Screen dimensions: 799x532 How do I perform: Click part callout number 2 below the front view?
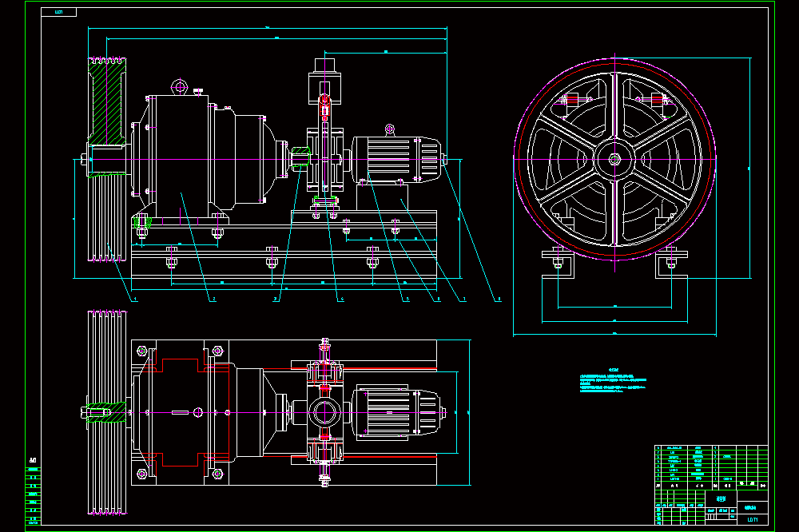pyautogui.click(x=213, y=299)
